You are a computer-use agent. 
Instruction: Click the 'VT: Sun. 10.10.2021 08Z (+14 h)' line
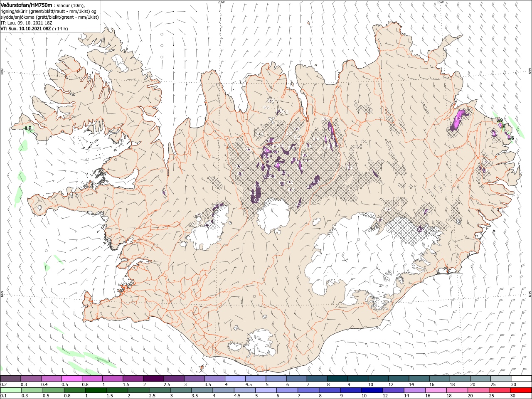click(x=34, y=29)
